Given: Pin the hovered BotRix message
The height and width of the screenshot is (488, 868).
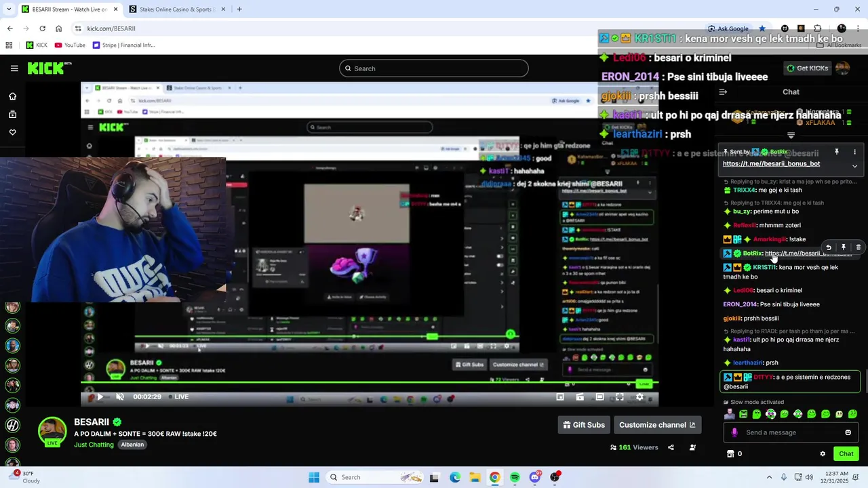Looking at the screenshot, I should (844, 247).
